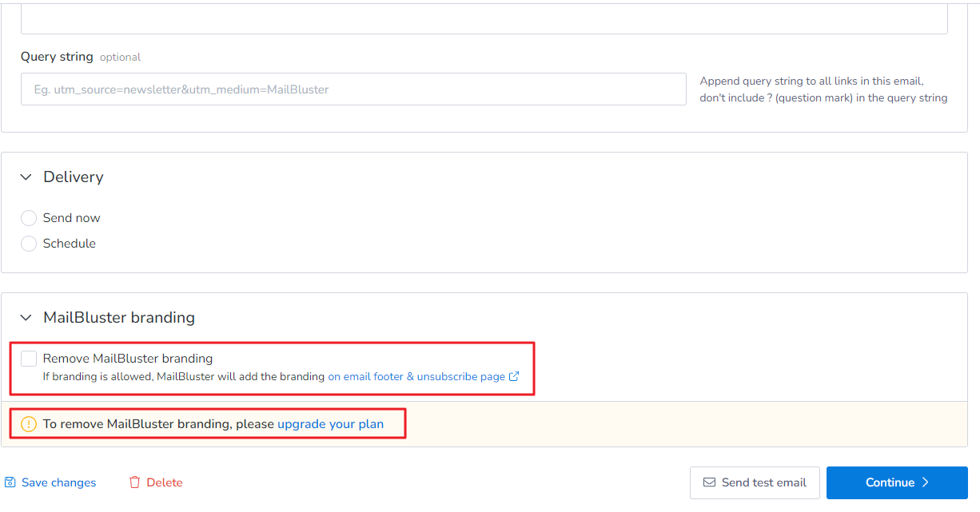Image resolution: width=980 pixels, height=512 pixels.
Task: Click the MailBluster branding section heading
Action: pos(119,318)
